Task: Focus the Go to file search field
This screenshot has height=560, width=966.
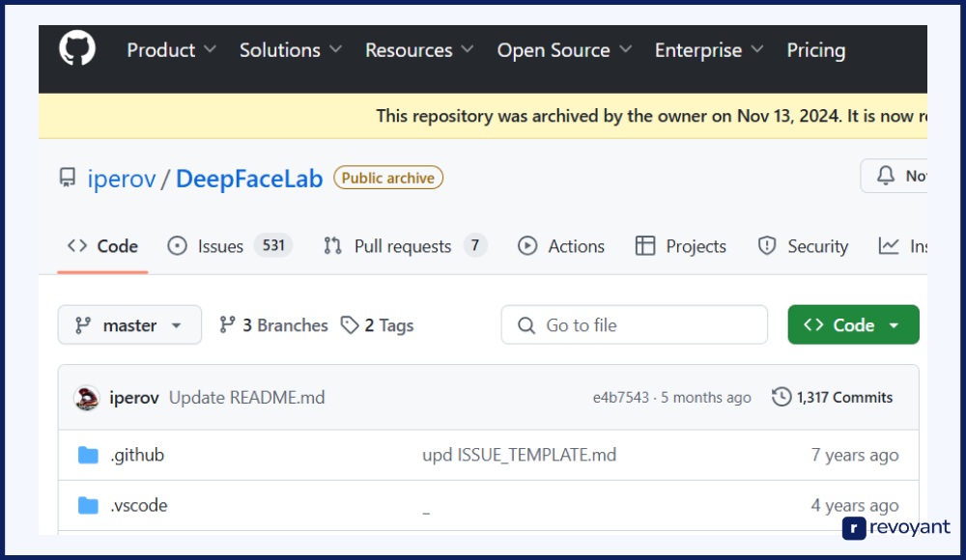Action: (x=635, y=324)
